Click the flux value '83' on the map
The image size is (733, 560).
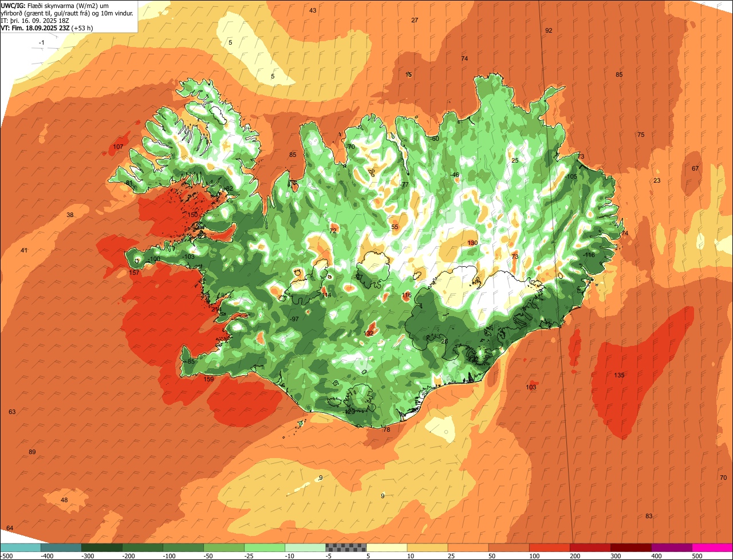point(649,516)
